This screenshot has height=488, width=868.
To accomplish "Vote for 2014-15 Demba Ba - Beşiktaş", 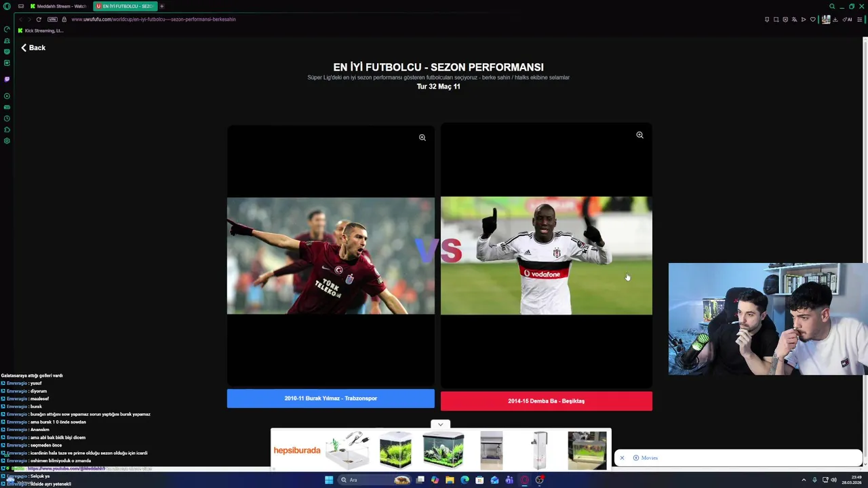I will pos(547,401).
